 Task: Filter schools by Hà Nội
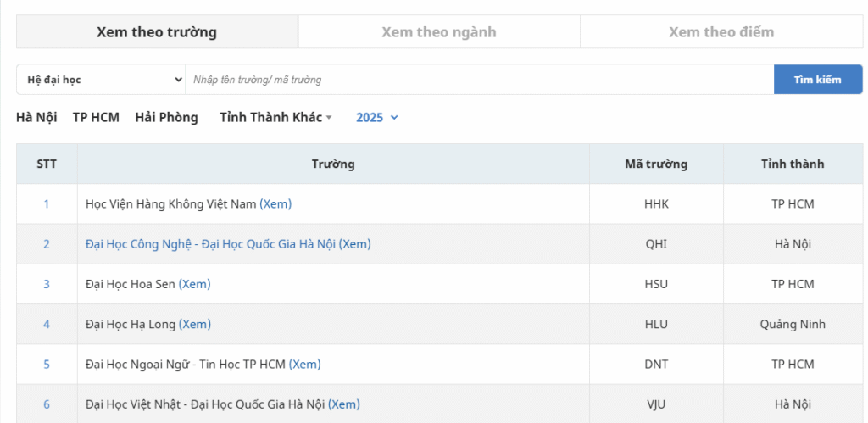(x=36, y=118)
